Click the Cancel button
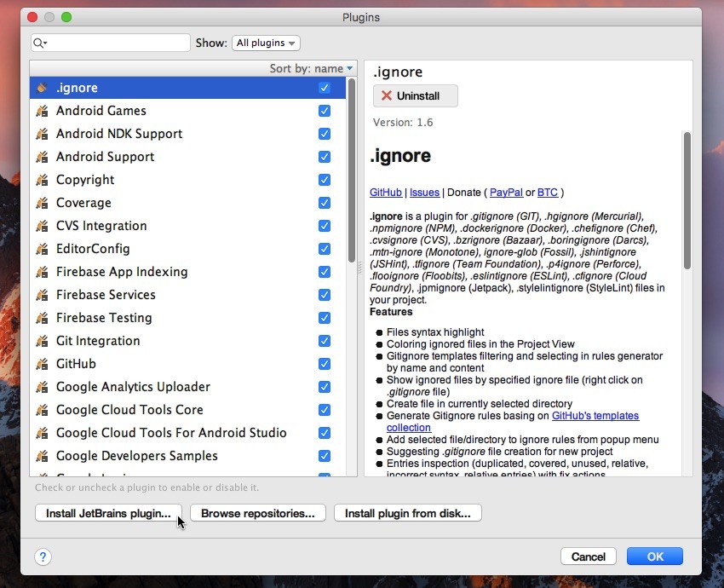The image size is (724, 588). (589, 556)
